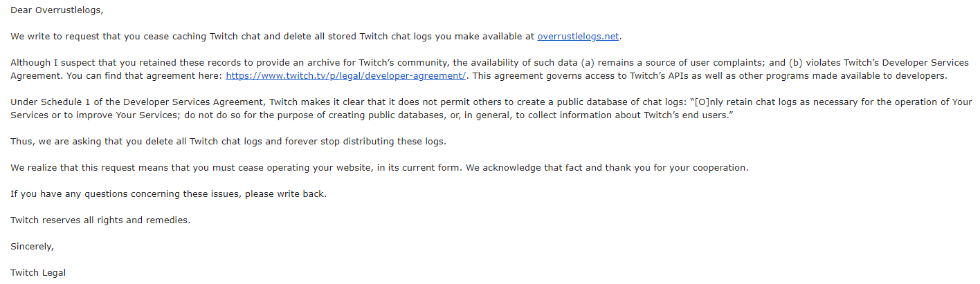The image size is (980, 284).
Task: Click the paragraph starting "Thus, we are asking"
Action: tap(228, 141)
